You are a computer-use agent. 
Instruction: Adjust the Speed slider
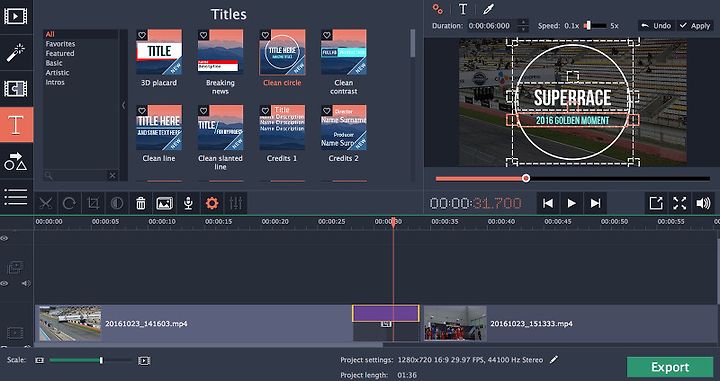click(x=595, y=26)
